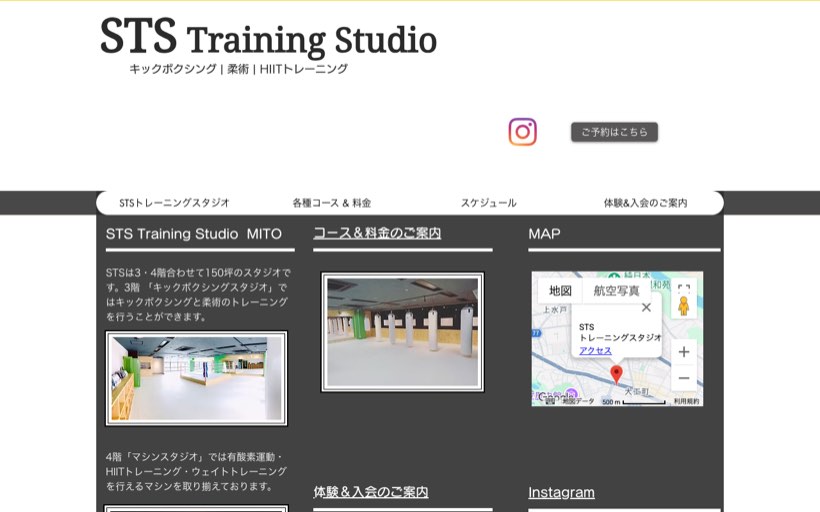Click the STS Training Studio MITO heading
This screenshot has width=820, height=512.
click(x=194, y=234)
